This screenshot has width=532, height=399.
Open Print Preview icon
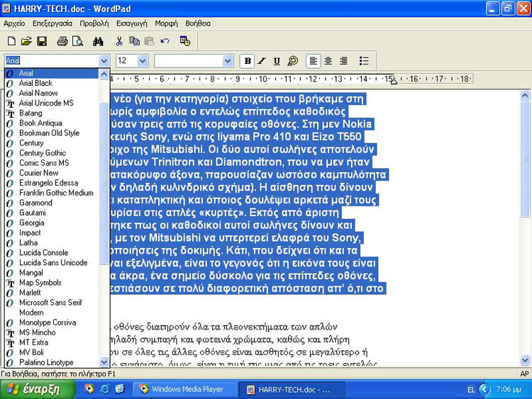point(78,41)
